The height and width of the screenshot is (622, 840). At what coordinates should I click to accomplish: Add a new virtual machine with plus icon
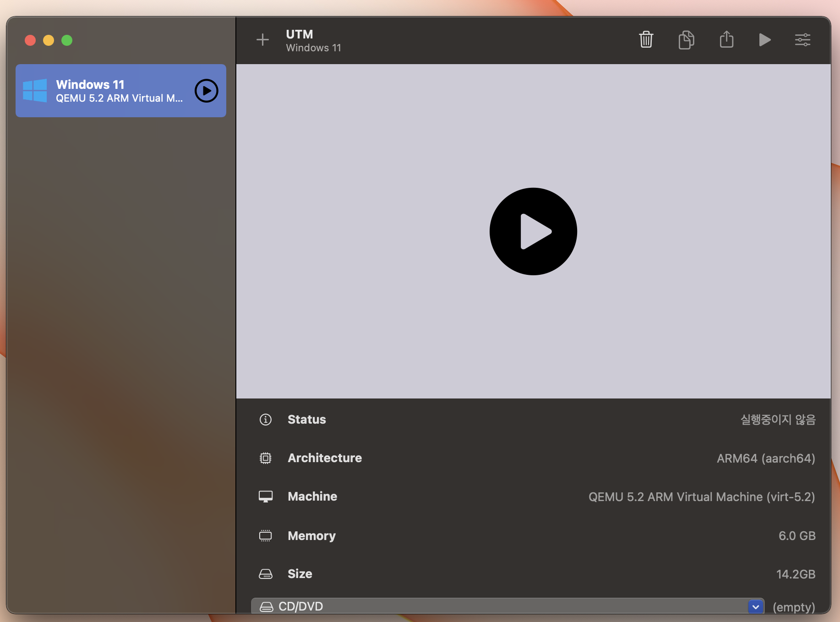point(262,40)
